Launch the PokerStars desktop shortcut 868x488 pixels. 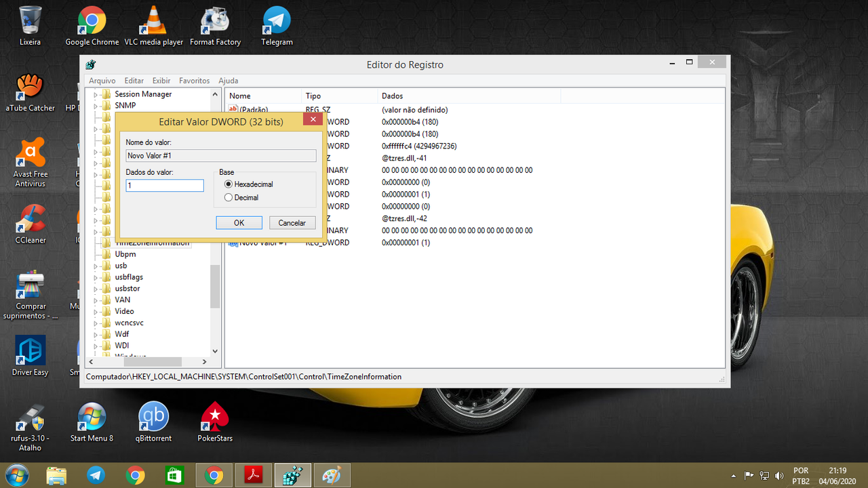click(x=215, y=422)
